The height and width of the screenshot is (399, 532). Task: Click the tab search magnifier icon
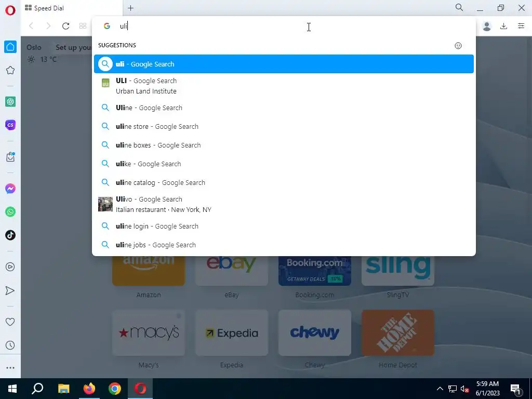[x=459, y=7]
